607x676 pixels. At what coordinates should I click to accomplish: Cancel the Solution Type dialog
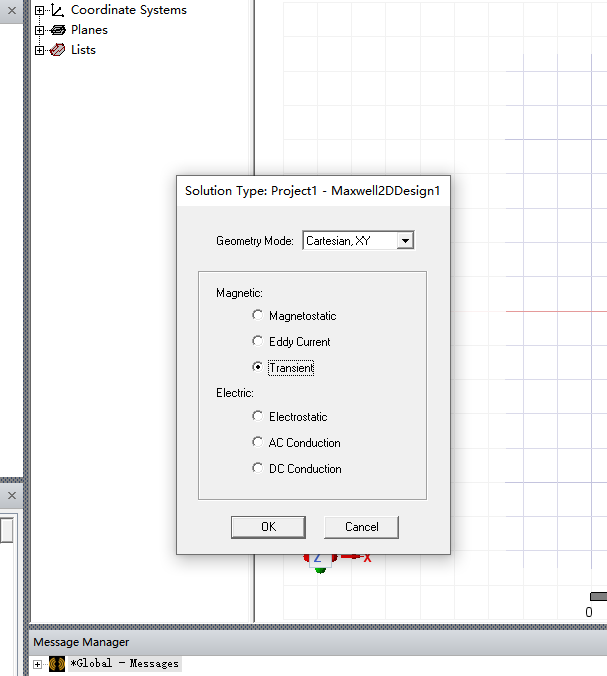tap(361, 527)
